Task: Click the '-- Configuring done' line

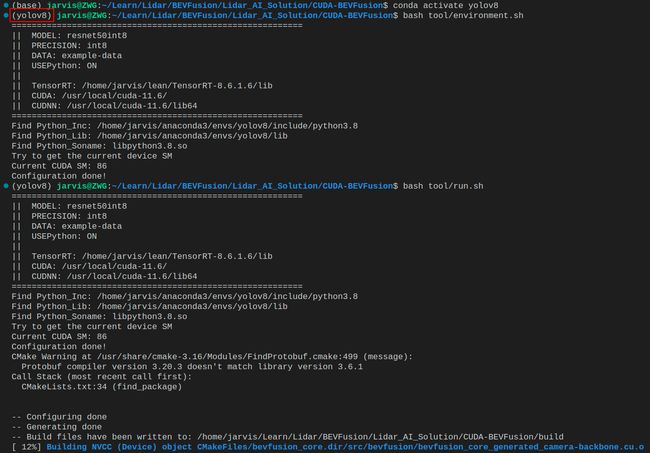Action: point(59,417)
